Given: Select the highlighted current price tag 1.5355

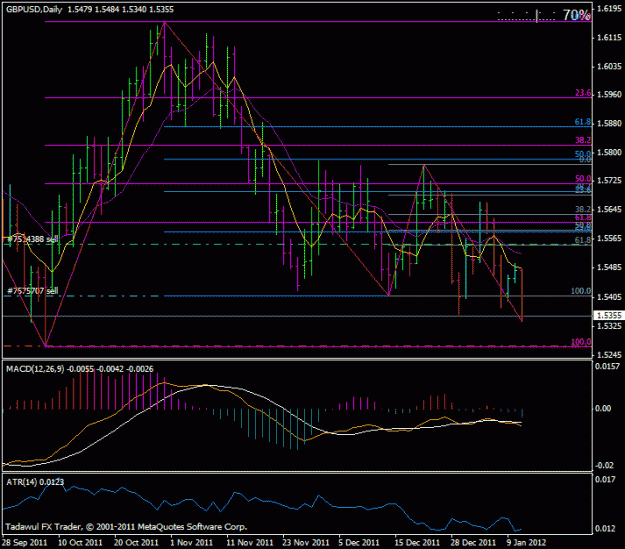Looking at the screenshot, I should tap(609, 315).
